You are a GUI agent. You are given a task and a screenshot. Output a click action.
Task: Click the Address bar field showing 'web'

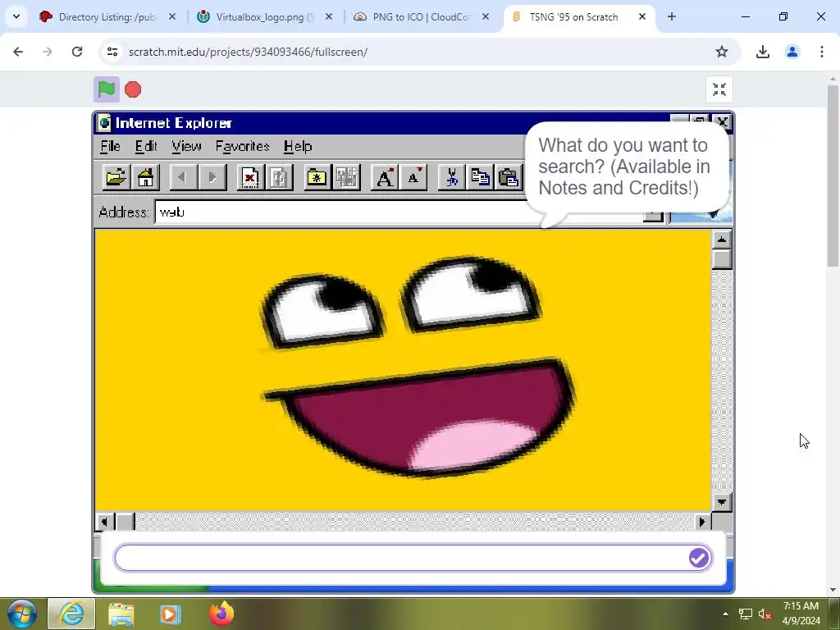coord(399,212)
